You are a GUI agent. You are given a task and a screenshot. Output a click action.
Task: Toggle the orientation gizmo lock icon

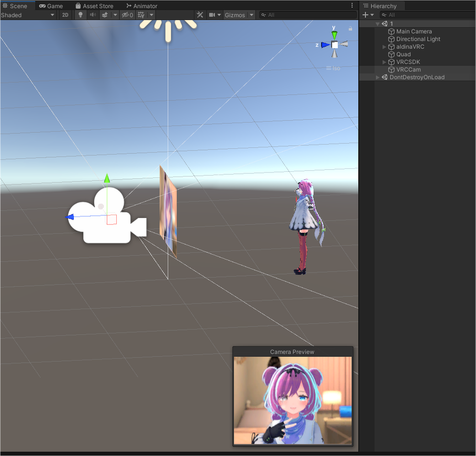(x=350, y=28)
